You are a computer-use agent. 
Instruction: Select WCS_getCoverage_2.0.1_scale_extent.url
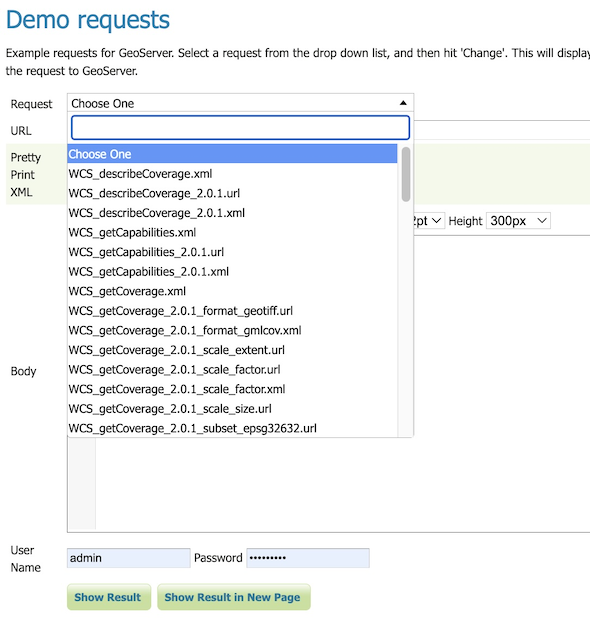pos(232,350)
